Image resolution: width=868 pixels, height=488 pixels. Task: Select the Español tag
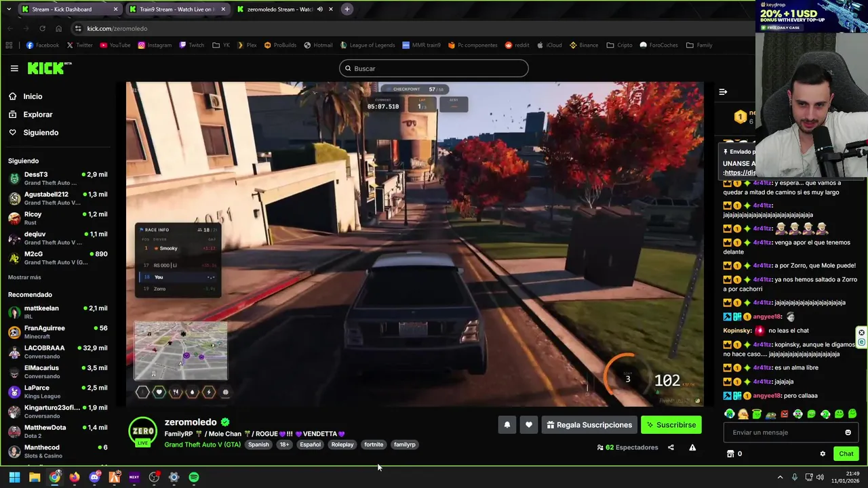(310, 445)
